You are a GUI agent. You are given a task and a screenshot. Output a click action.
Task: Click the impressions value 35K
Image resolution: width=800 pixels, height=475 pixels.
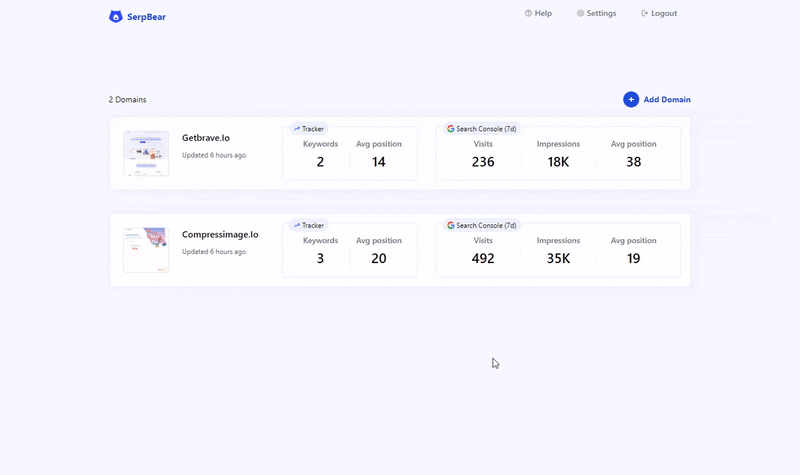click(558, 258)
